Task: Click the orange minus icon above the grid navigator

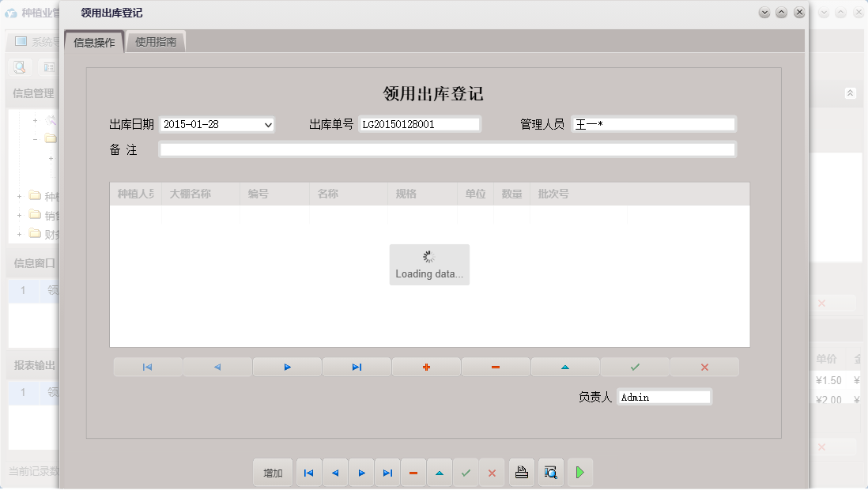Action: point(496,367)
